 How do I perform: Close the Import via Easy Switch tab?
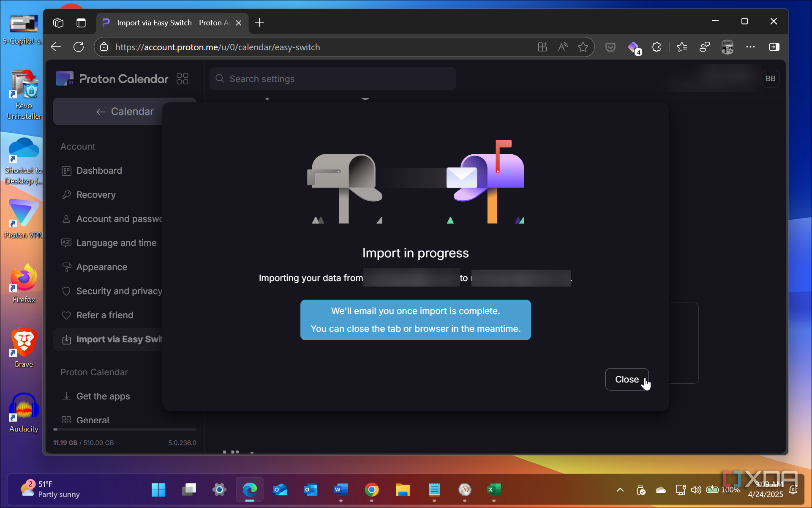pyautogui.click(x=239, y=23)
